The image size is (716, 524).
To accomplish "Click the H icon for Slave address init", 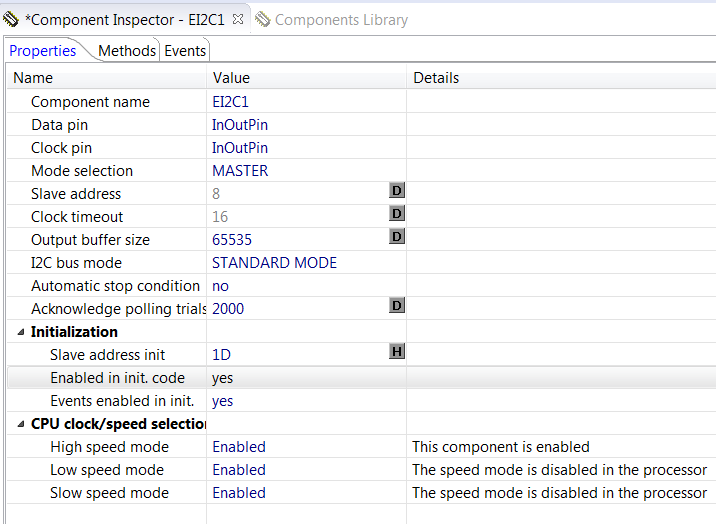I will 396,351.
